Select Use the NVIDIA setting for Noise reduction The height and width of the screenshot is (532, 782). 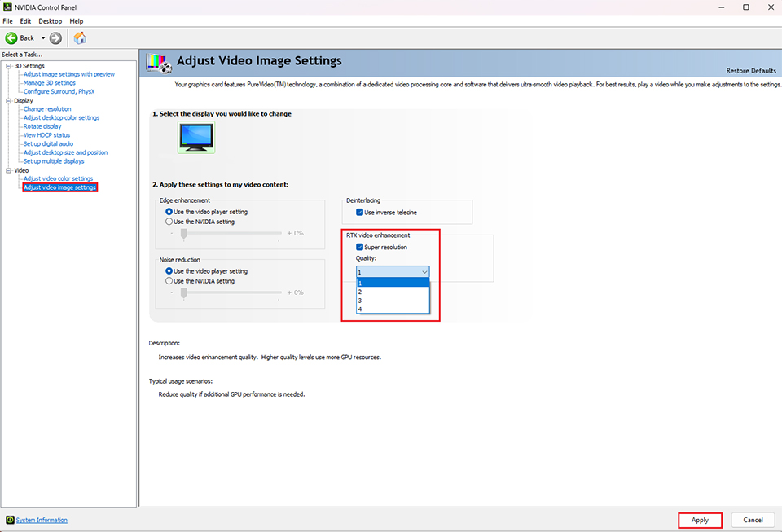tap(169, 281)
